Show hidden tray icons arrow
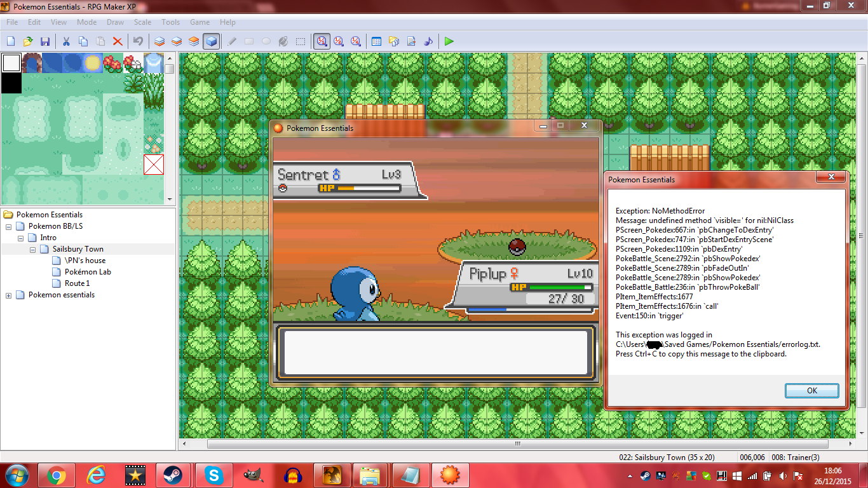 630,475
